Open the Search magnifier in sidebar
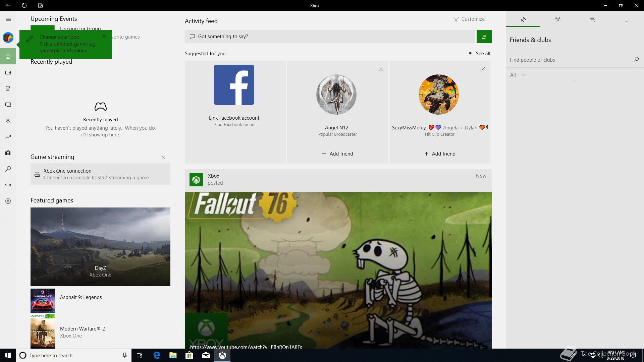 (x=8, y=169)
